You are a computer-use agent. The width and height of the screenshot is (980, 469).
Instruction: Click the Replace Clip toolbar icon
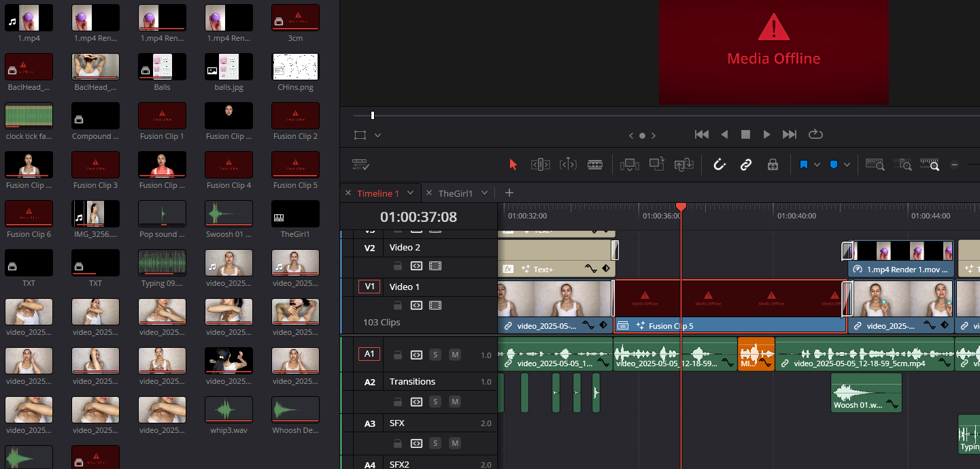point(683,165)
